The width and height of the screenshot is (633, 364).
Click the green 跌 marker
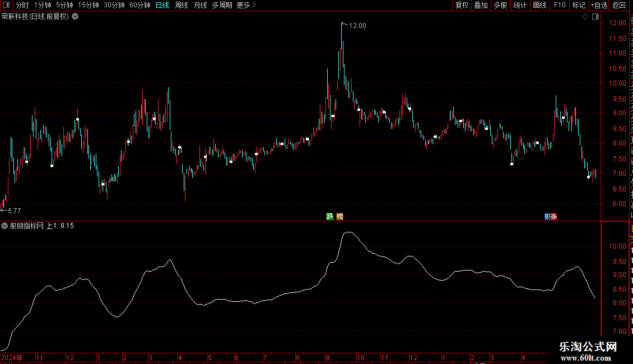point(330,217)
